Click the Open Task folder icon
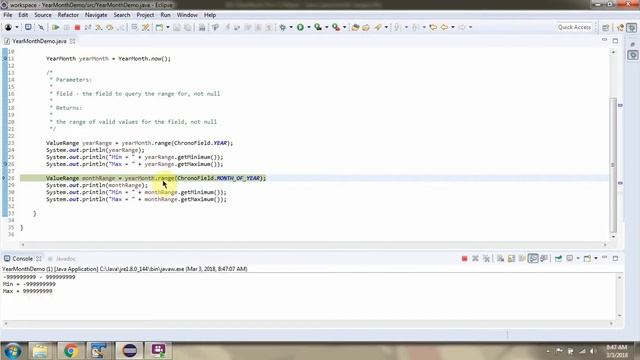The width and height of the screenshot is (640, 360). pos(366,27)
